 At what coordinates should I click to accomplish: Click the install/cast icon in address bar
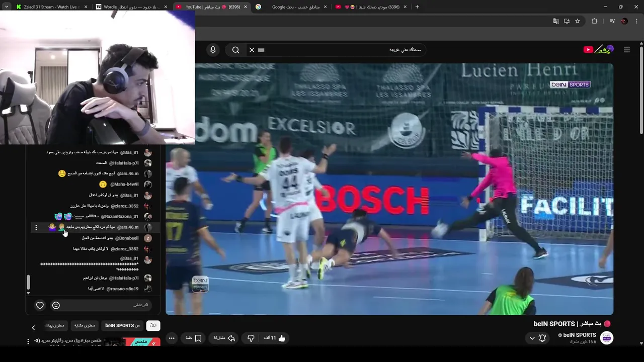567,21
